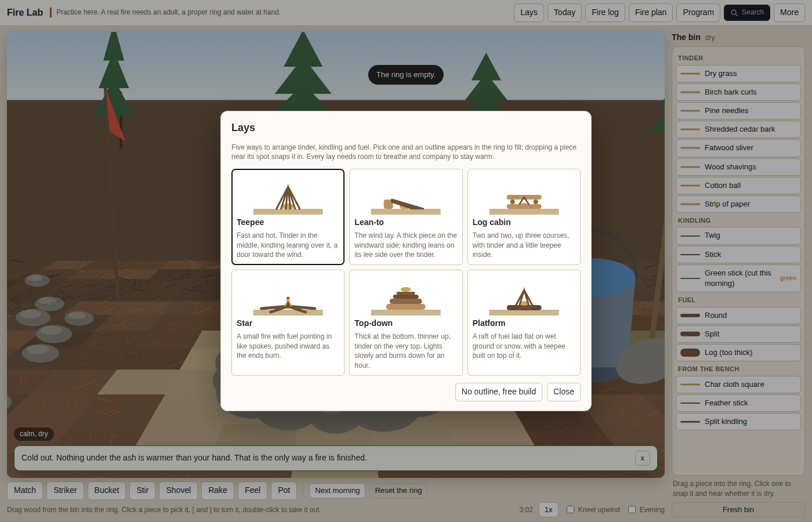Click No outline, free build button

point(499,392)
